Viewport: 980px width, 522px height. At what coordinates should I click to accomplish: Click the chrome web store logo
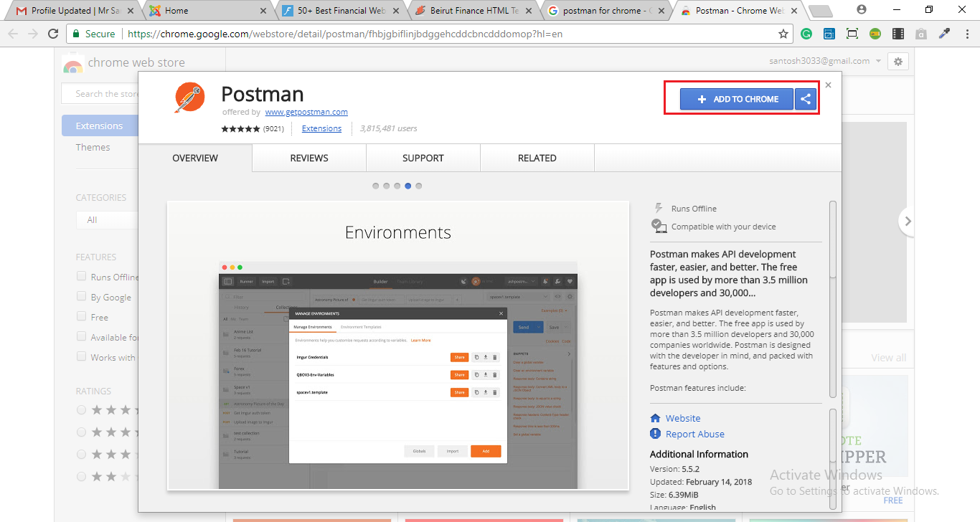click(x=72, y=63)
